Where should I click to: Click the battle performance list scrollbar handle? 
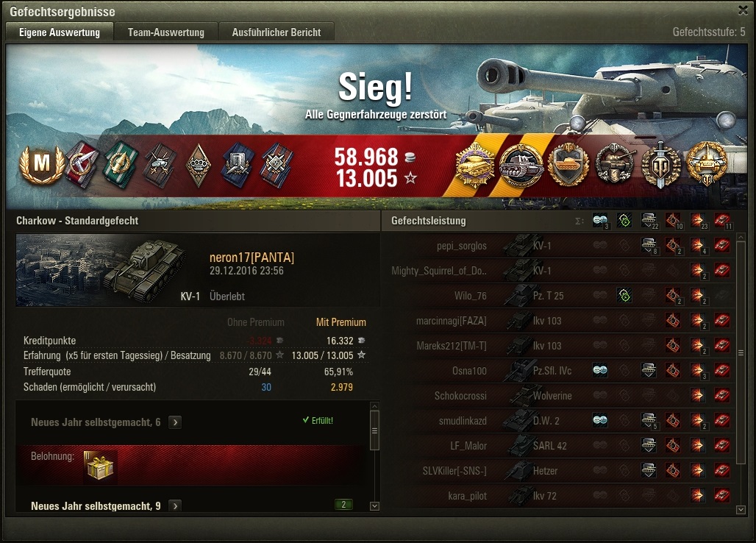coord(741,353)
